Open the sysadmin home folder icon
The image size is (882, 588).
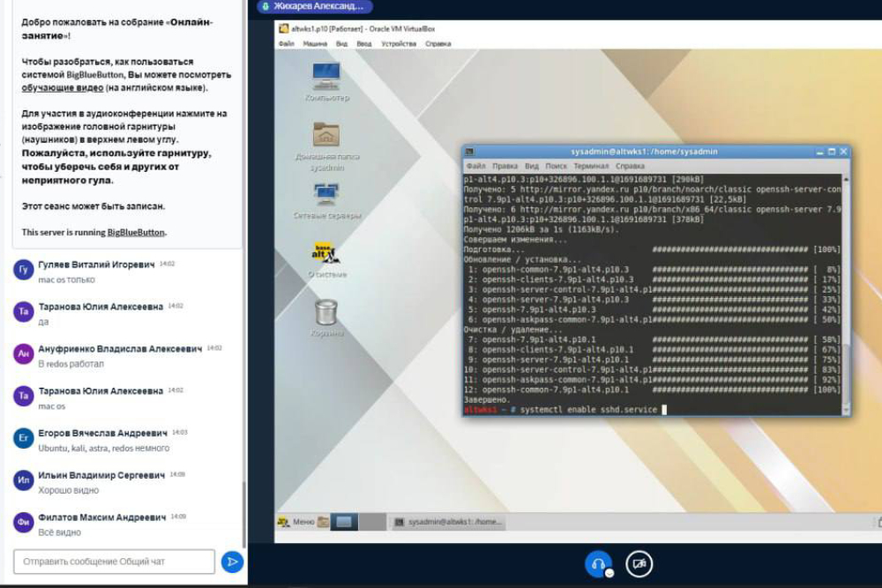pos(326,135)
